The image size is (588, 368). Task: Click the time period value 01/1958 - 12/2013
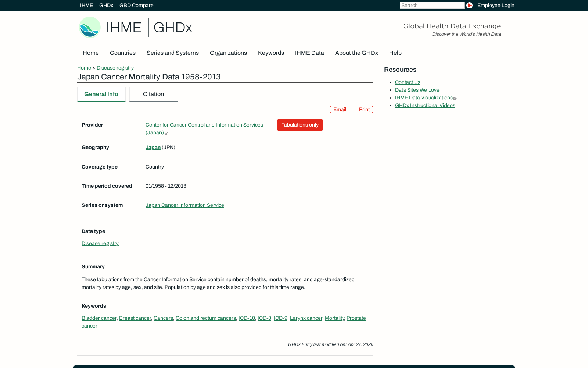pyautogui.click(x=166, y=186)
